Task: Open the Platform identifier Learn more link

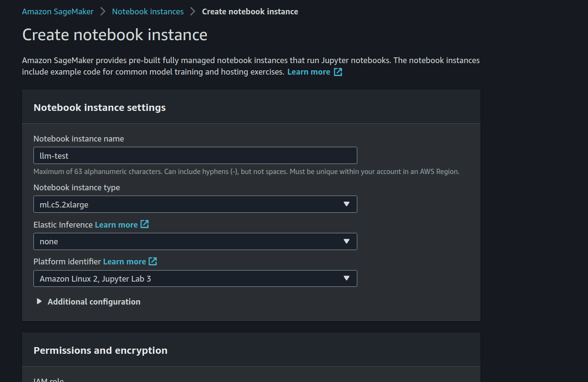Action: 124,262
